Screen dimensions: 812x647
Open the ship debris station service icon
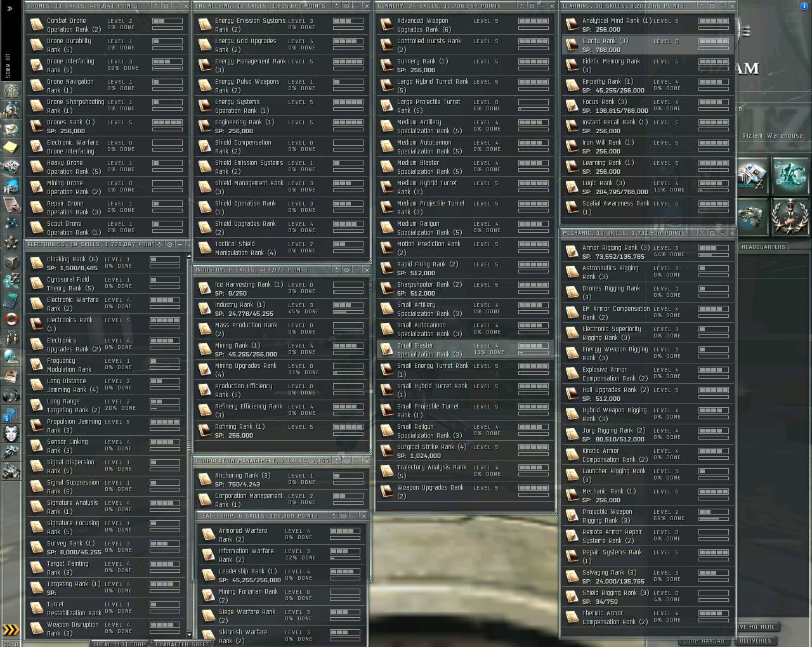coord(752,217)
